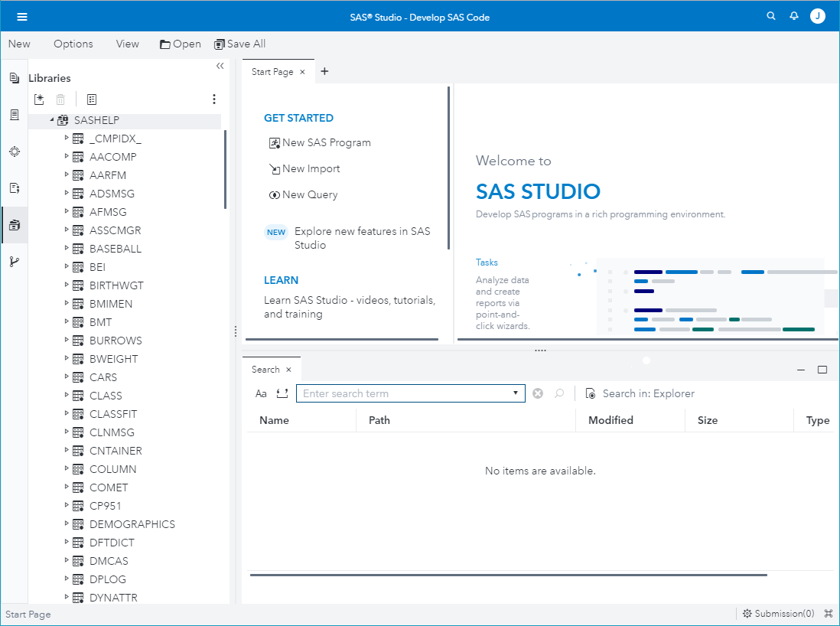The width and height of the screenshot is (840, 626).
Task: Open the Git repositories pane in sidebar
Action: point(14,262)
